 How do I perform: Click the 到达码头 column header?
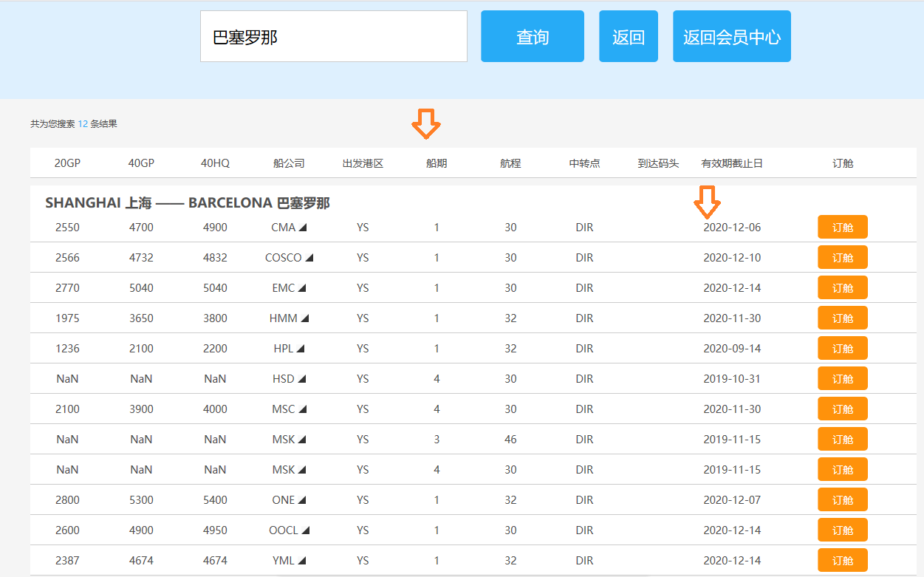click(658, 163)
